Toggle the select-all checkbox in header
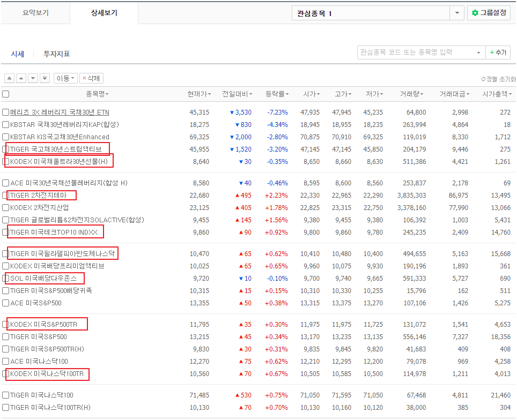The height and width of the screenshot is (420, 517). pyautogui.click(x=5, y=94)
